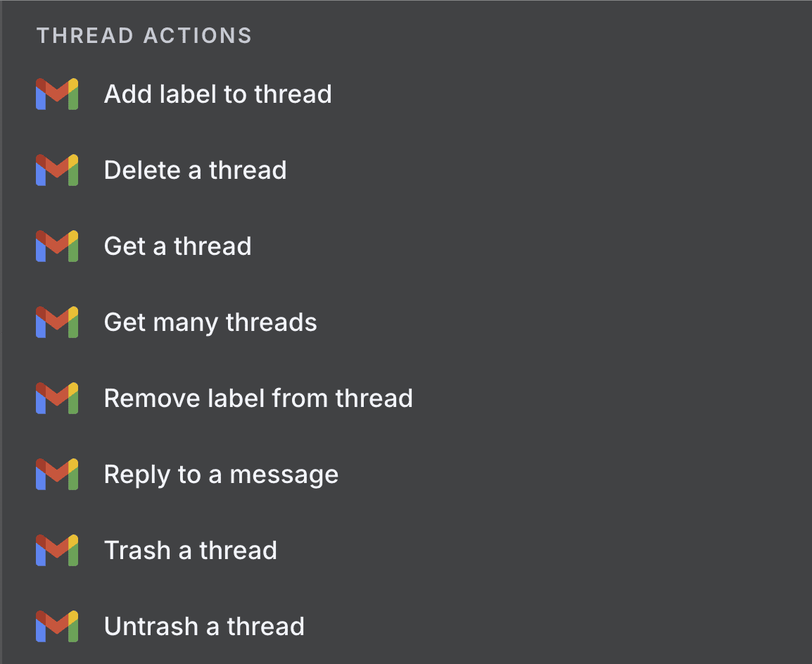This screenshot has height=664, width=812.
Task: Choose the Untrash a thread action
Action: (204, 626)
